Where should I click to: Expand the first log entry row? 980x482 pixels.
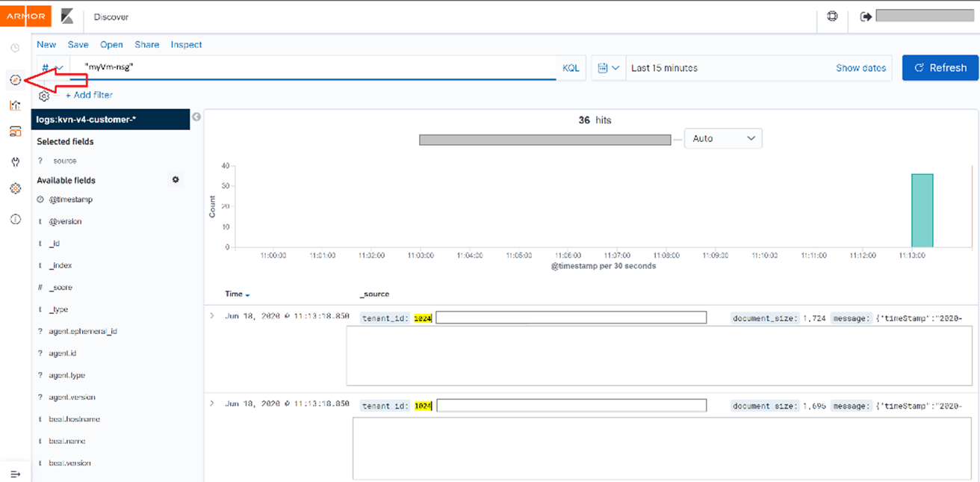[212, 316]
